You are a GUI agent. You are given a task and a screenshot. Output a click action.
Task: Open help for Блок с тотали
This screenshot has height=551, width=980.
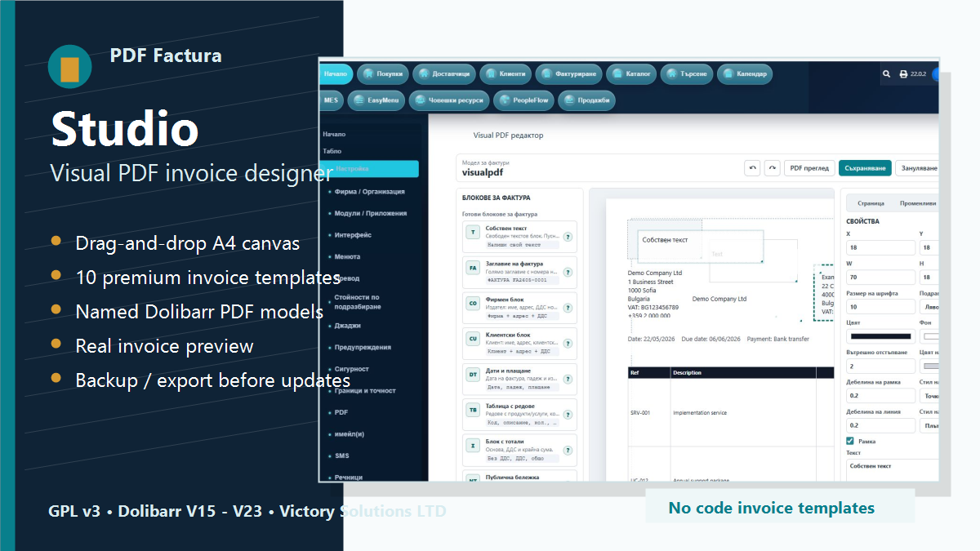click(568, 450)
